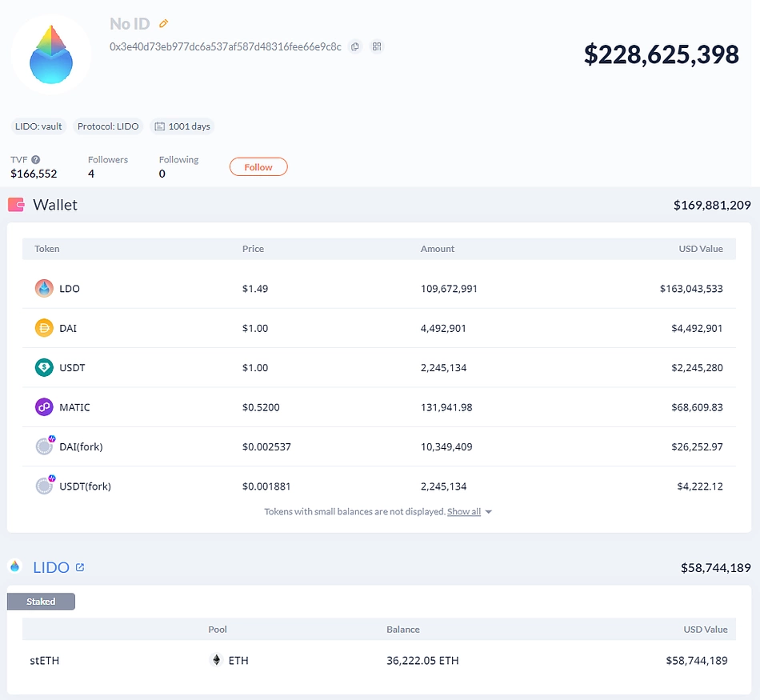
Task: Click the TVF value $166,552
Action: [x=34, y=174]
